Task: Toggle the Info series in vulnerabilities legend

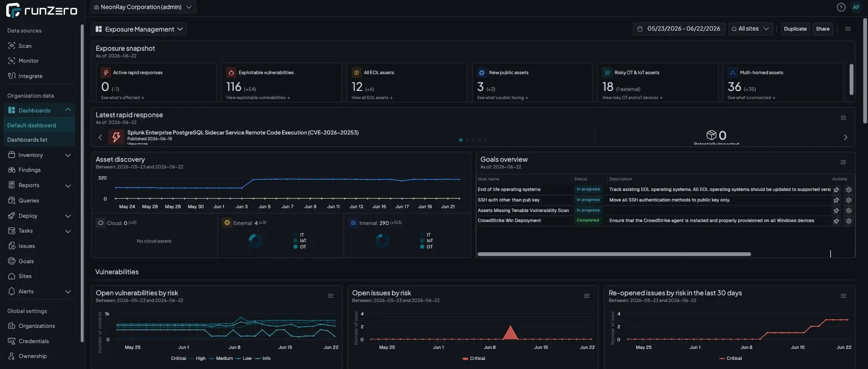Action: [263, 358]
